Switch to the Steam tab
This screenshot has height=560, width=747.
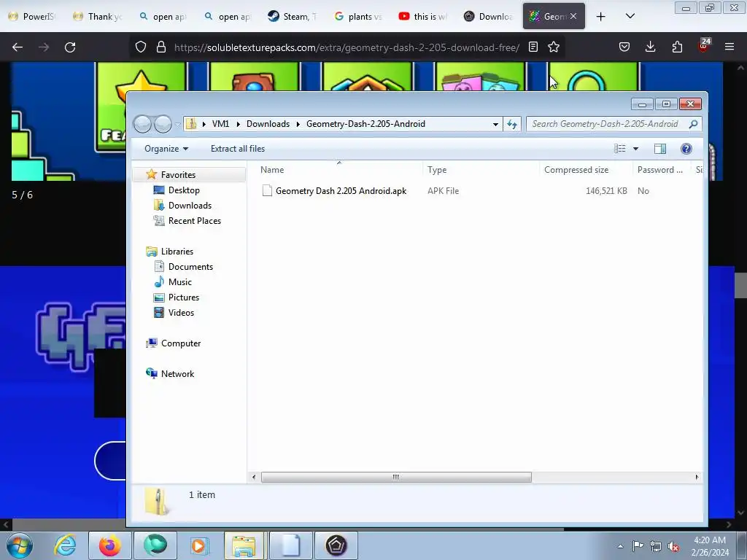pyautogui.click(x=293, y=16)
